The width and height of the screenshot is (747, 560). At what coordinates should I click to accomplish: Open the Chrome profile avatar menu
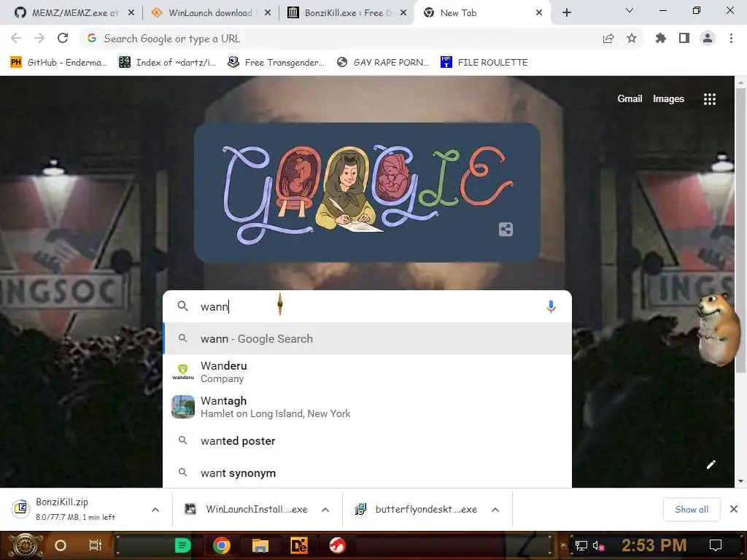tap(708, 39)
